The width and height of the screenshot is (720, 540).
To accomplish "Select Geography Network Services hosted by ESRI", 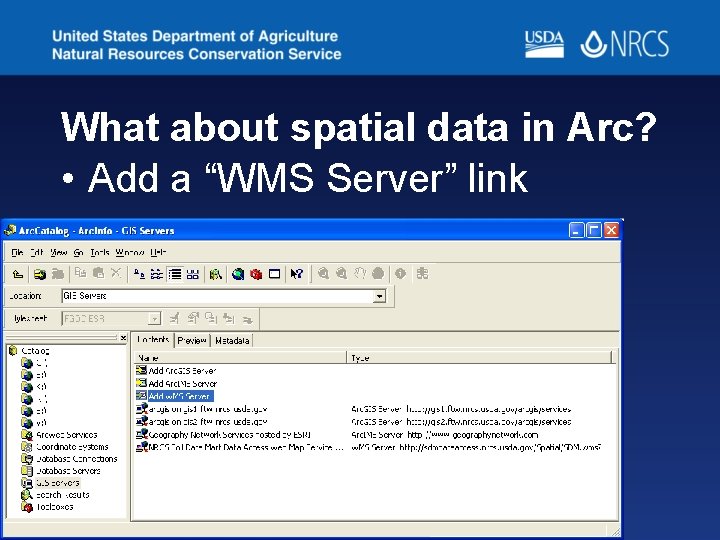I will pyautogui.click(x=224, y=434).
